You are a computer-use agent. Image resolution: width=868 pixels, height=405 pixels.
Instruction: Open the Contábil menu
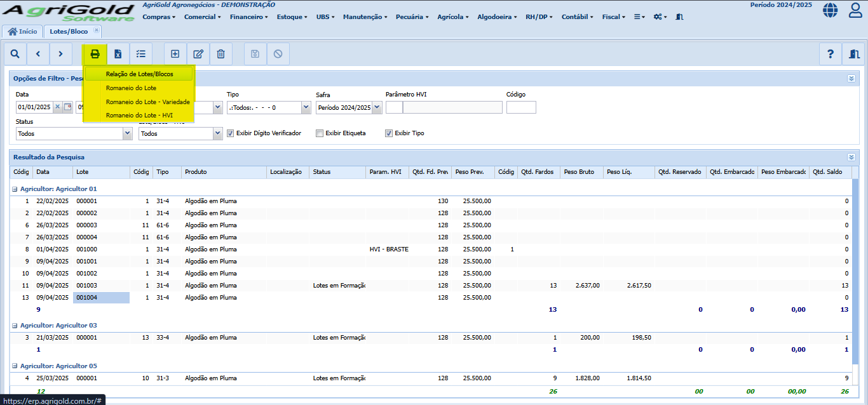(578, 17)
